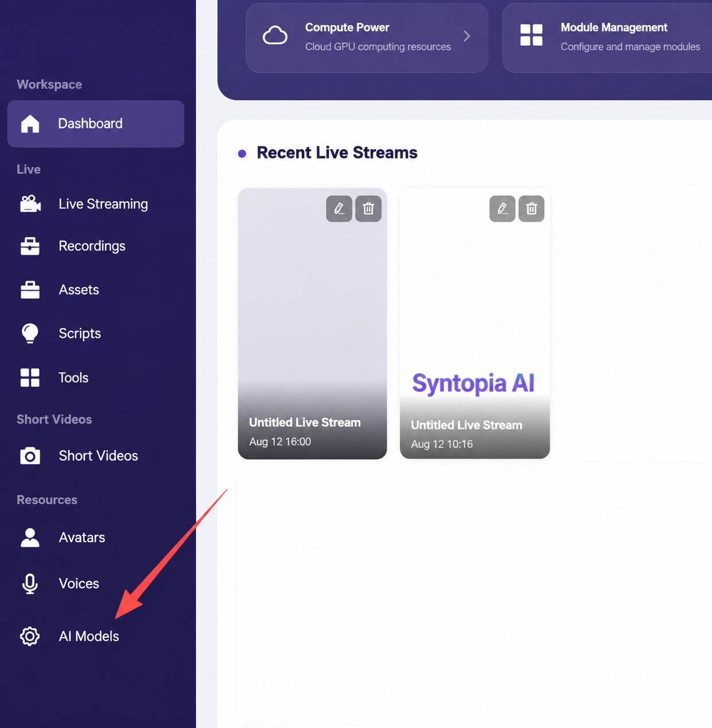This screenshot has width=712, height=728.
Task: Click the Live Streaming camera icon
Action: tap(30, 204)
